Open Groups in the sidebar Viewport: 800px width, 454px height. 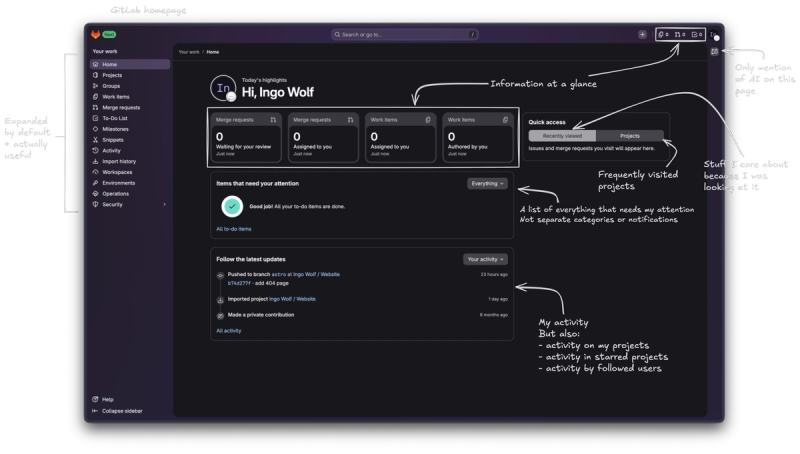[130, 86]
